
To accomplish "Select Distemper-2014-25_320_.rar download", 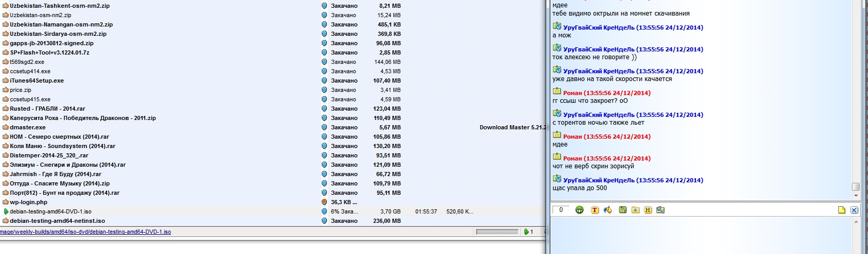I will click(x=49, y=155).
